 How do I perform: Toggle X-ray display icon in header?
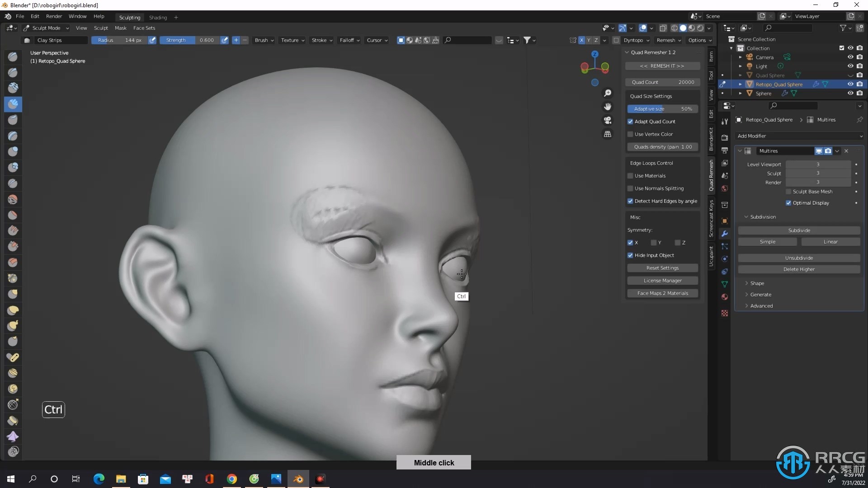click(663, 28)
